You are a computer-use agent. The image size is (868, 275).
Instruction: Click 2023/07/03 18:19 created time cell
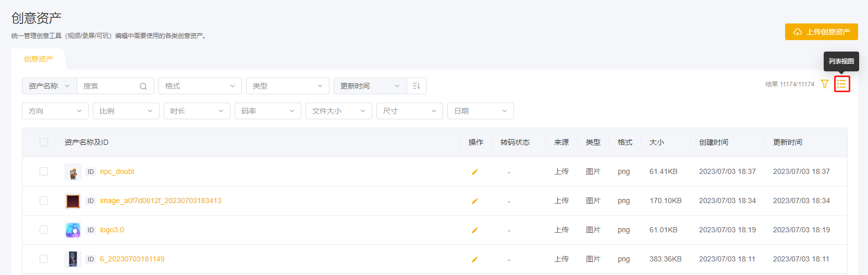(727, 230)
